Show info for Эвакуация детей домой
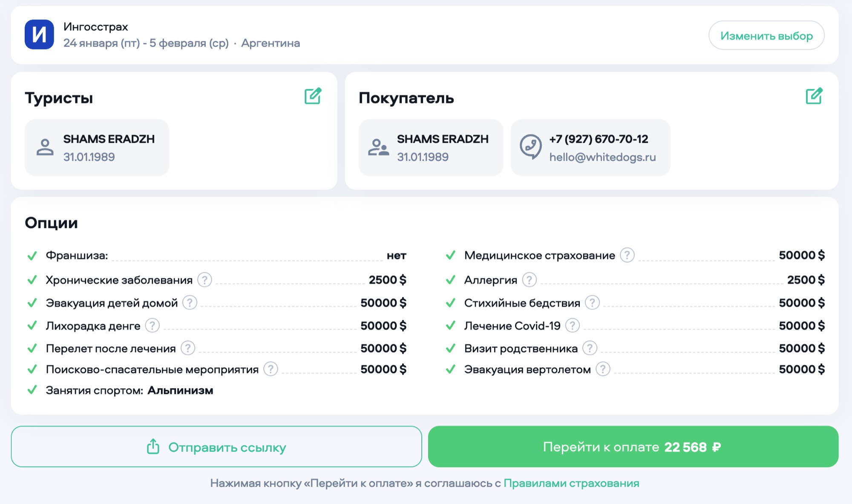This screenshot has height=504, width=852. [190, 302]
